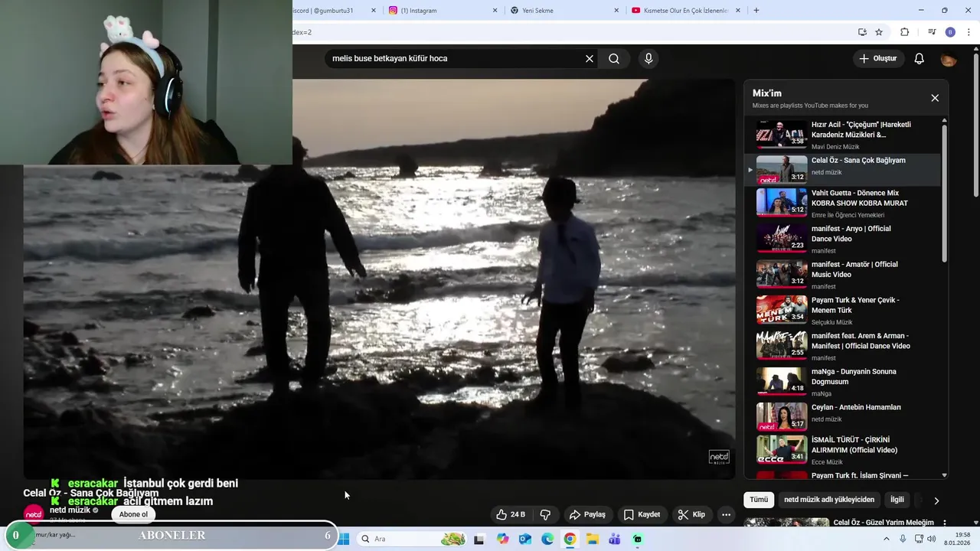Select the İlgili filter chip
Screen dimensions: 980x551
(897, 500)
